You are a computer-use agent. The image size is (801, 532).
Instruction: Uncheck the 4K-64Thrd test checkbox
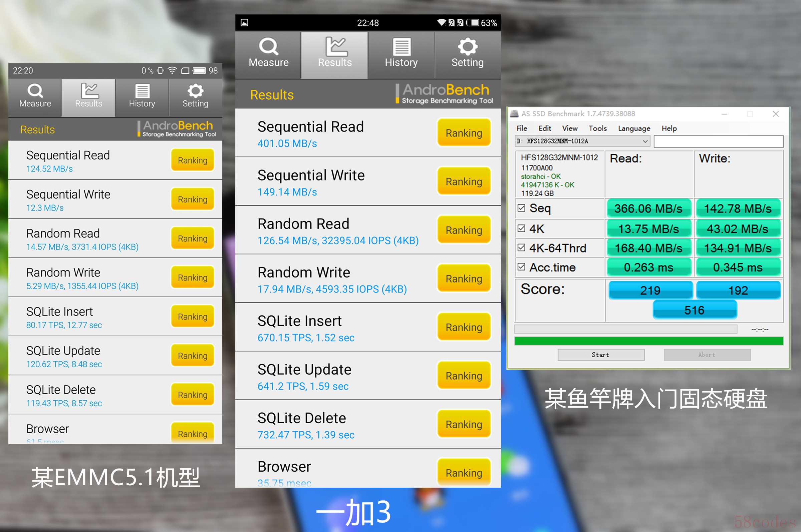(x=521, y=248)
